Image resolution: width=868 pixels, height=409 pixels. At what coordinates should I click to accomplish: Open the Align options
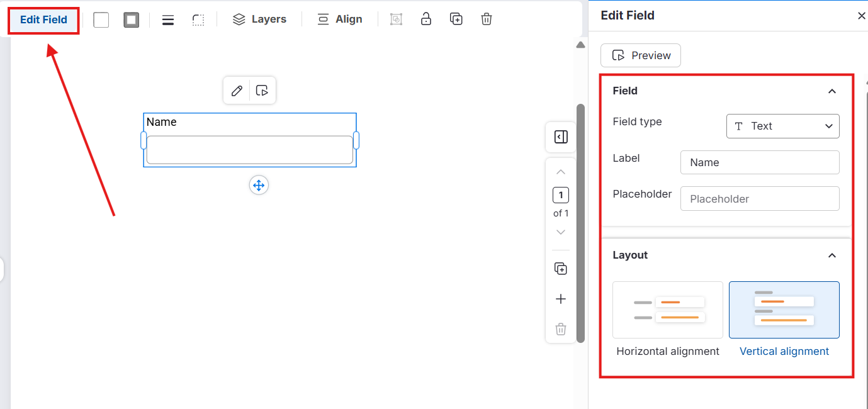(x=340, y=19)
